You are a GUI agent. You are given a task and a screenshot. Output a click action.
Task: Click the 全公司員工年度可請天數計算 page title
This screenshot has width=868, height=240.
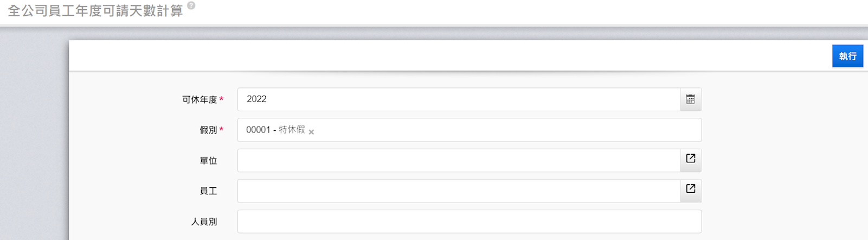pos(95,11)
